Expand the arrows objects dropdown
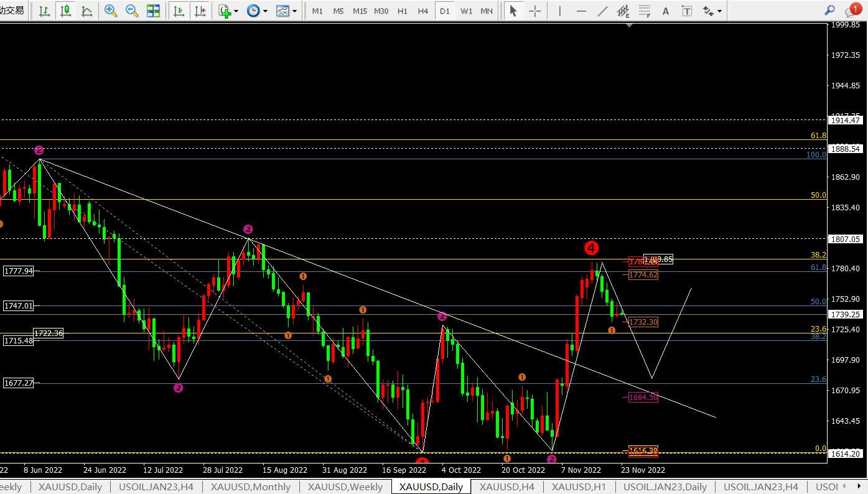Image resolution: width=868 pixels, height=494 pixels. tap(720, 11)
